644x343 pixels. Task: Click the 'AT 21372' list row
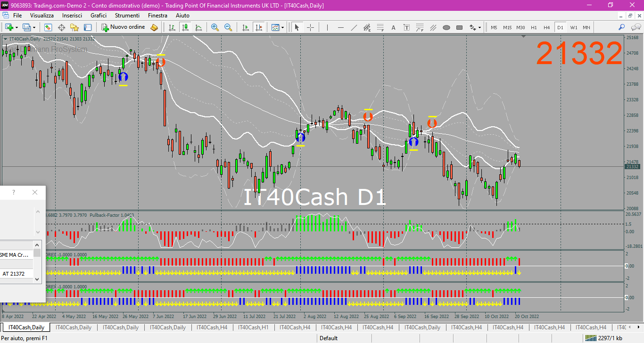[17, 274]
